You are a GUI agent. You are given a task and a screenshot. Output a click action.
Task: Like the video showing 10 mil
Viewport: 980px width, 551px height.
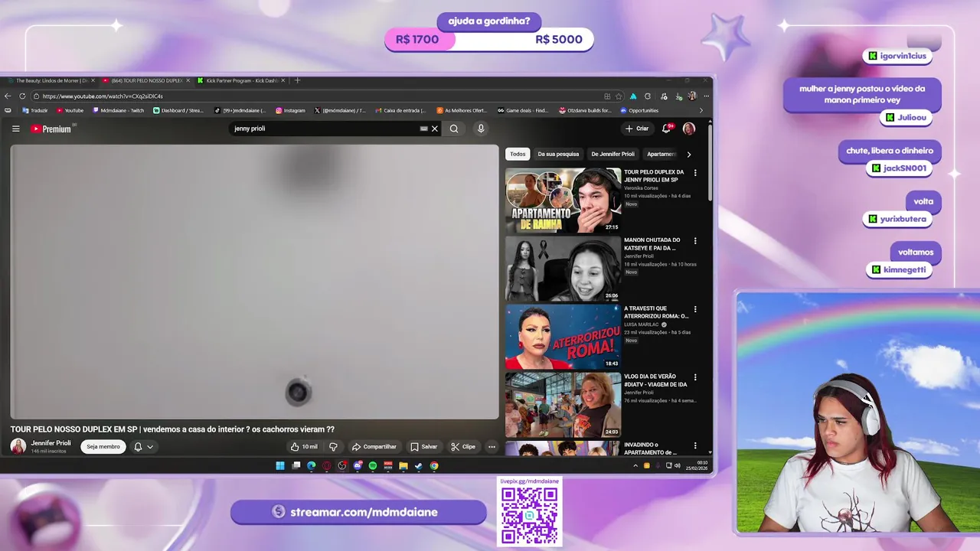click(304, 447)
